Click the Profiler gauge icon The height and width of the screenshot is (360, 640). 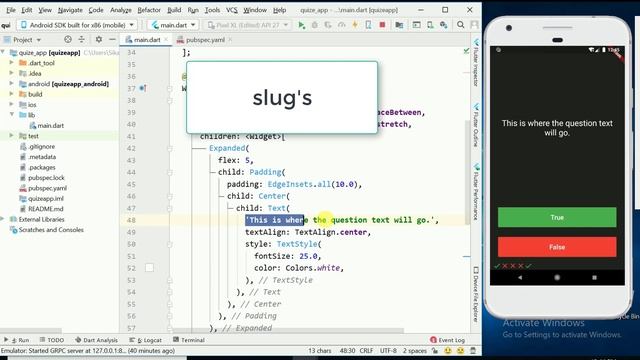[341, 25]
